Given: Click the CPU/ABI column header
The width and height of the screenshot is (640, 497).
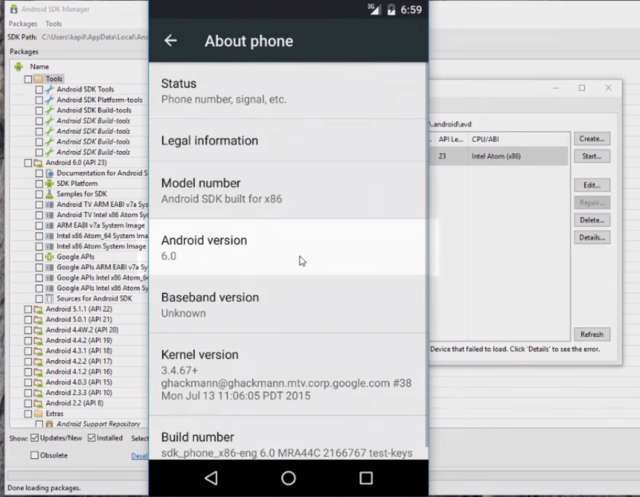Looking at the screenshot, I should (485, 139).
